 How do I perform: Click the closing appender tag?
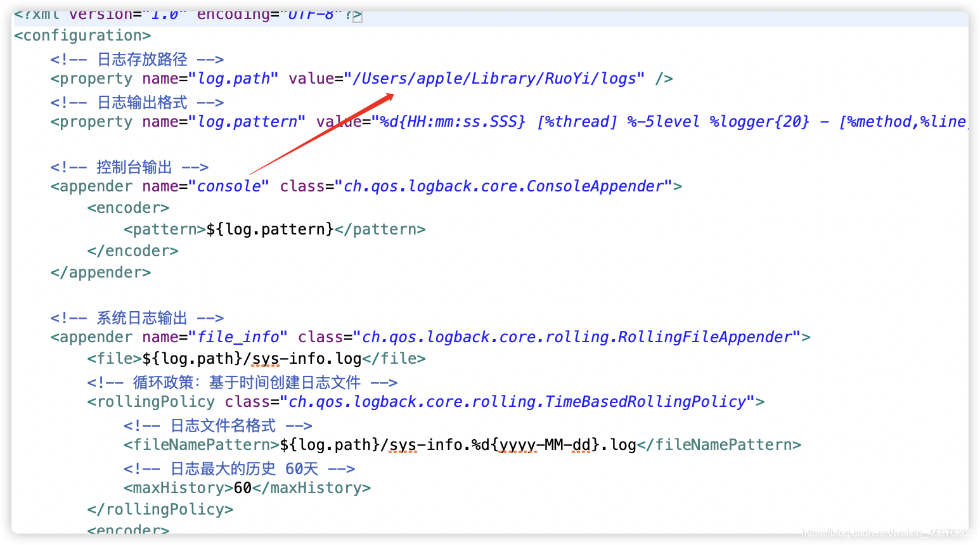coord(101,272)
